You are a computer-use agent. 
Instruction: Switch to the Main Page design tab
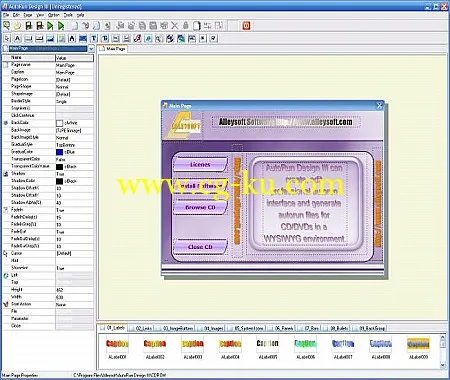click(113, 49)
